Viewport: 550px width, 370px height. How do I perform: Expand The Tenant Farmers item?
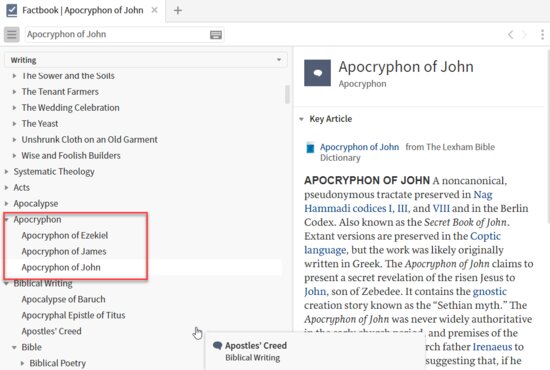[x=14, y=92]
